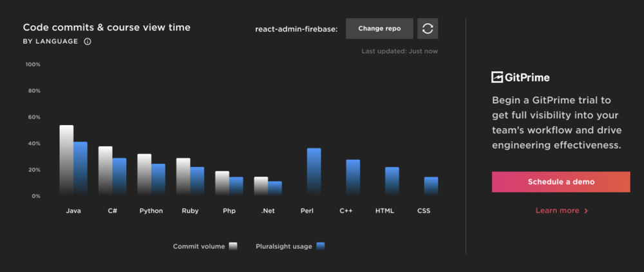This screenshot has height=272, width=644.
Task: Click the Python commit volume bar
Action: [x=144, y=174]
